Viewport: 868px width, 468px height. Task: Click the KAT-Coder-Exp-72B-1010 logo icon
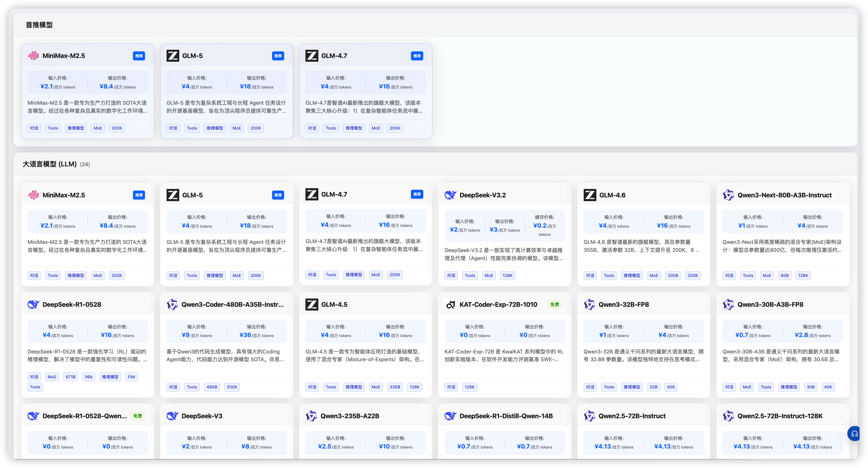(450, 304)
